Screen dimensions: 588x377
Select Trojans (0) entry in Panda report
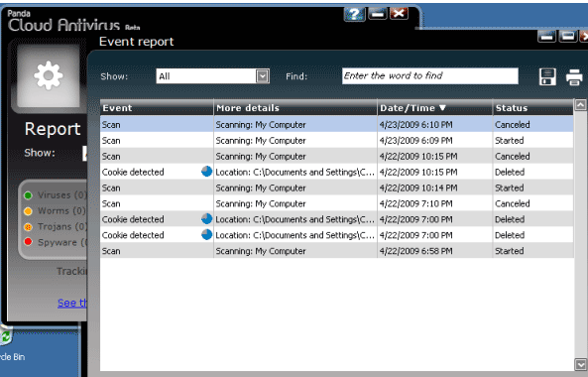coord(56,226)
